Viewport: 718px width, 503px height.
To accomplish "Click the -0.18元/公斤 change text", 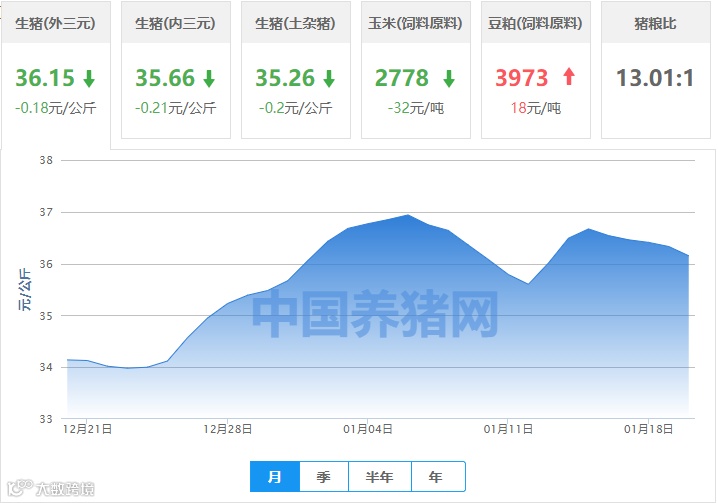I will point(55,108).
